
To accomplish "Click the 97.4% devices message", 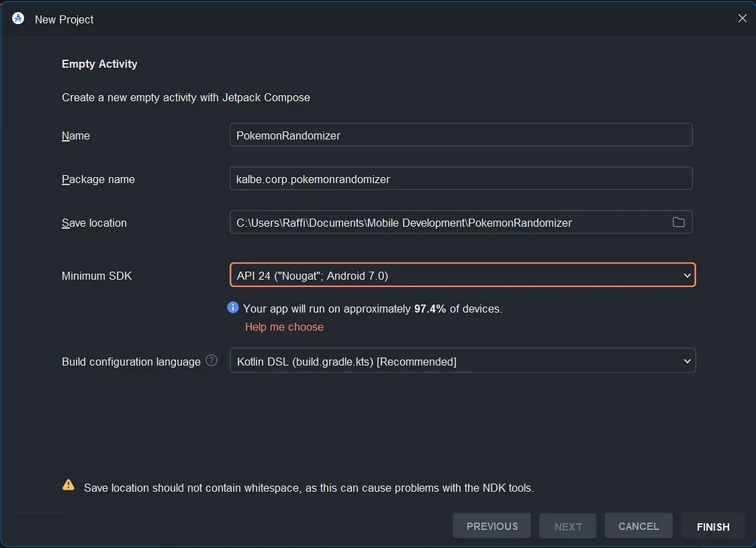I will coord(373,308).
